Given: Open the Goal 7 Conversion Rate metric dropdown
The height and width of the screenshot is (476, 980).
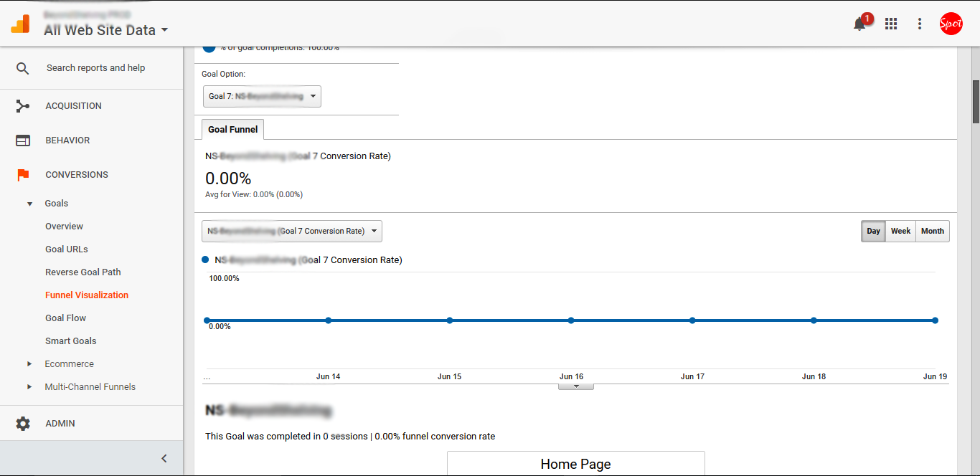Looking at the screenshot, I should pos(292,231).
